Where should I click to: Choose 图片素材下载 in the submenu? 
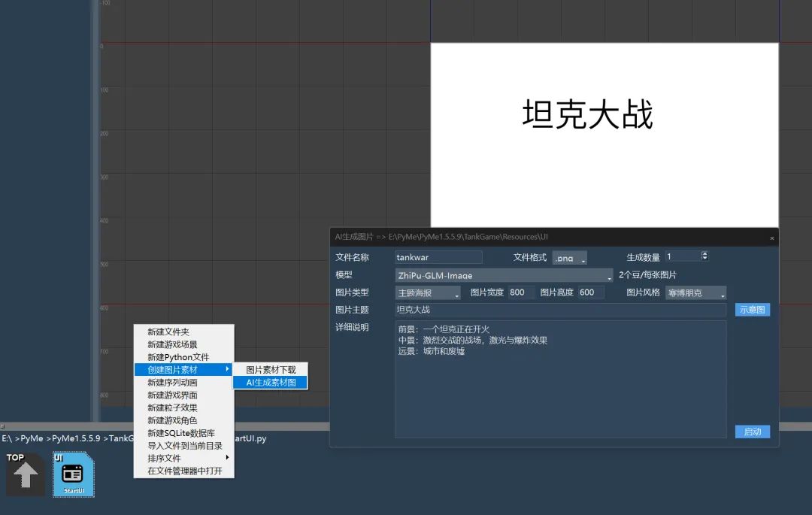pyautogui.click(x=271, y=370)
